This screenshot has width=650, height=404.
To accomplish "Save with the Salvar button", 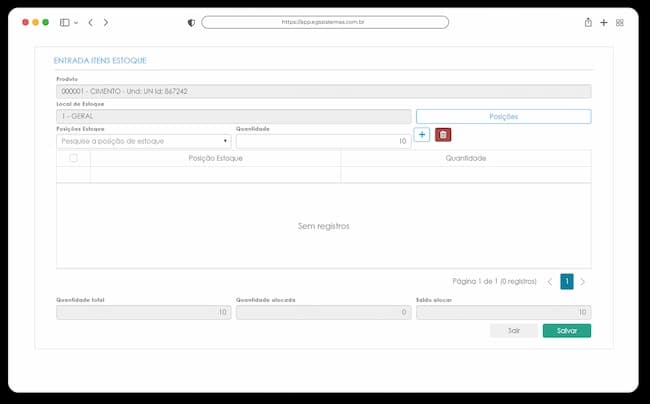I will coord(567,331).
